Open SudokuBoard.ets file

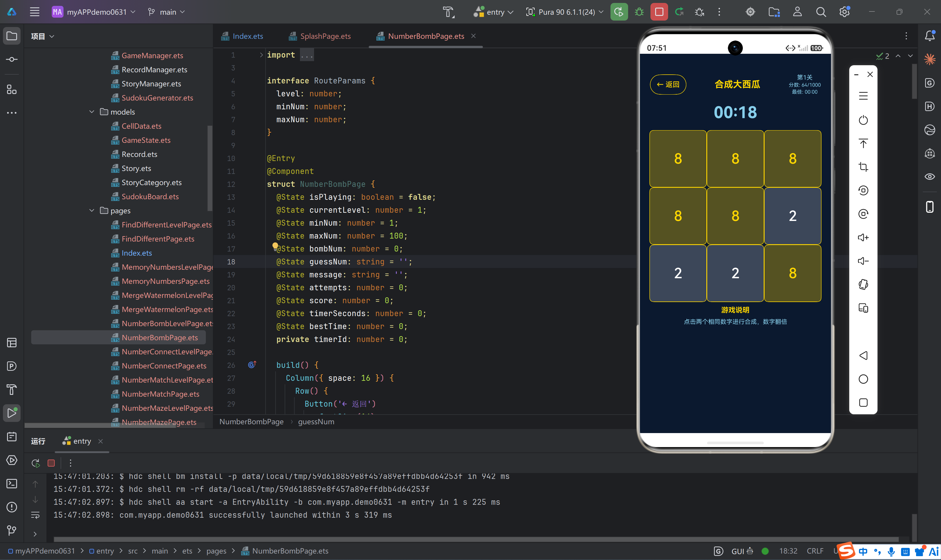click(x=150, y=197)
